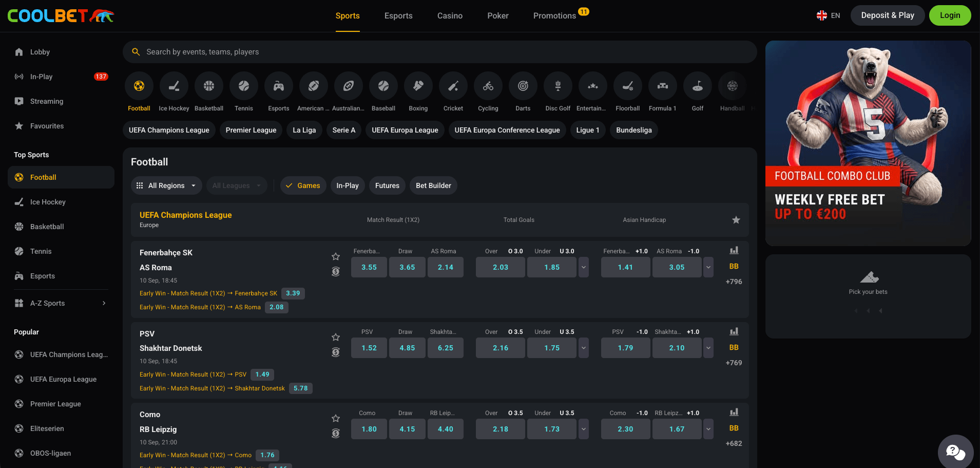980x468 pixels.
Task: Select the American football icon
Action: [x=314, y=86]
